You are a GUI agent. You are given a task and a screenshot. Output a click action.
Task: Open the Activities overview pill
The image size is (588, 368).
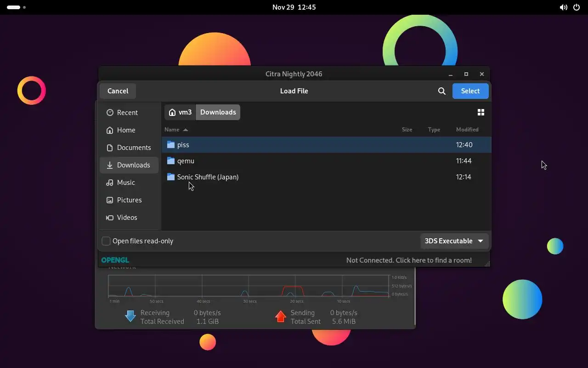[x=16, y=7]
